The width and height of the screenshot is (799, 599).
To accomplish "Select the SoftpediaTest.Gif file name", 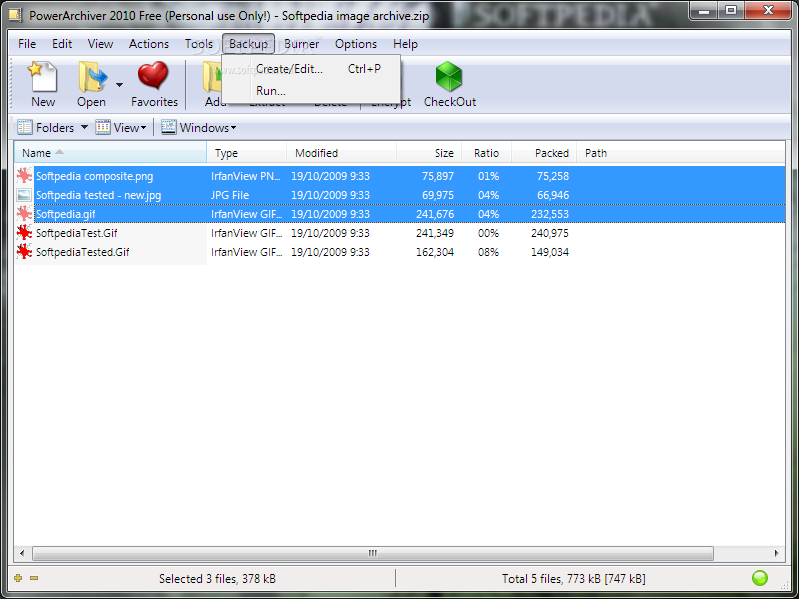I will coord(76,233).
